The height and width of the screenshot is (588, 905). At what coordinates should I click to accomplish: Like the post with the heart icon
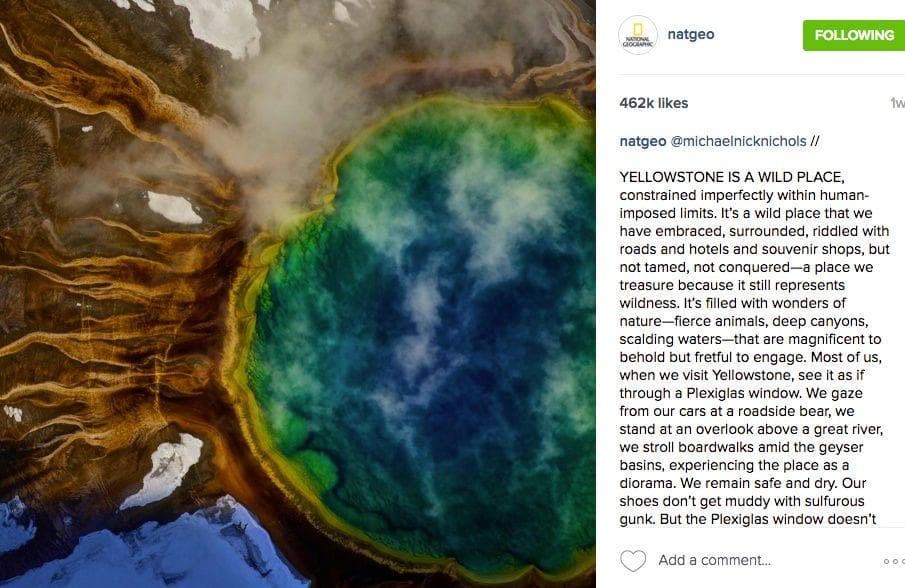pos(633,560)
